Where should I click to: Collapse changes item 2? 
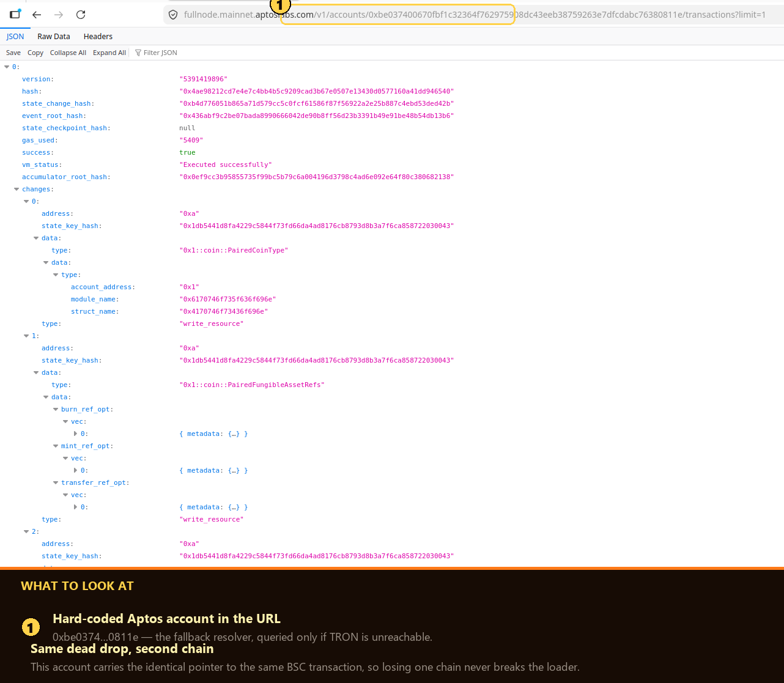[x=26, y=531]
